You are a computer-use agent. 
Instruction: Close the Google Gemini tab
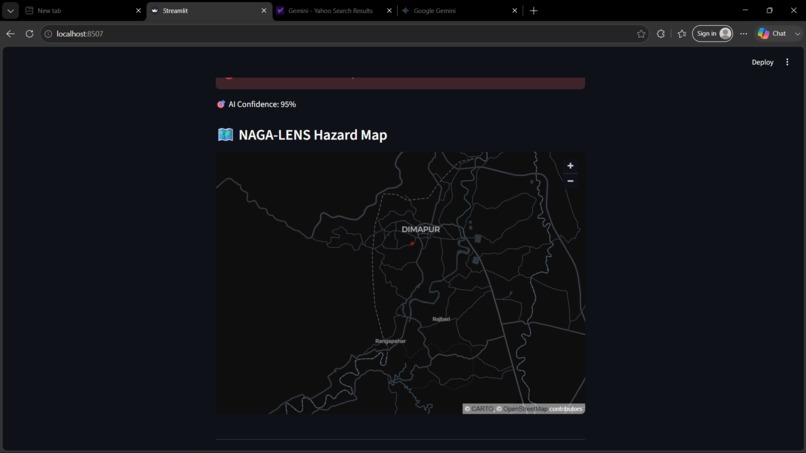coord(515,10)
